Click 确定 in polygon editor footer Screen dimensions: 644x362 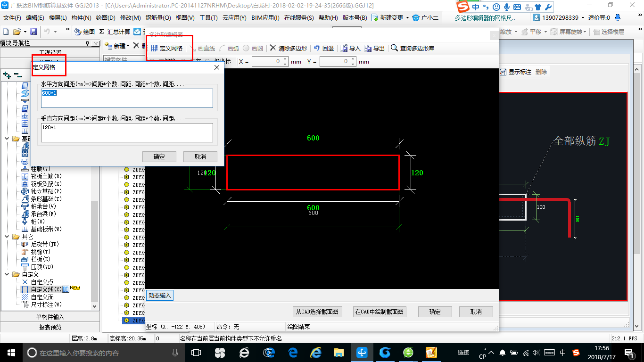[435, 312]
